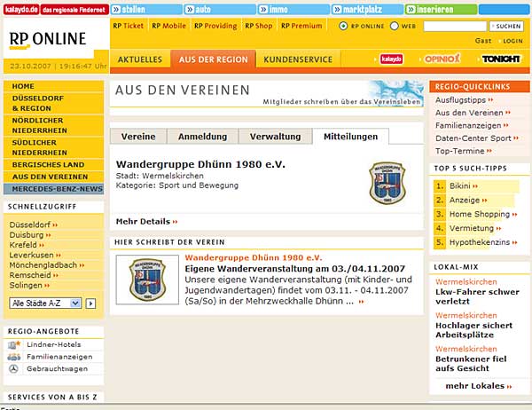
Task: Click the kalaydo badge in navigation bar
Action: (392, 59)
